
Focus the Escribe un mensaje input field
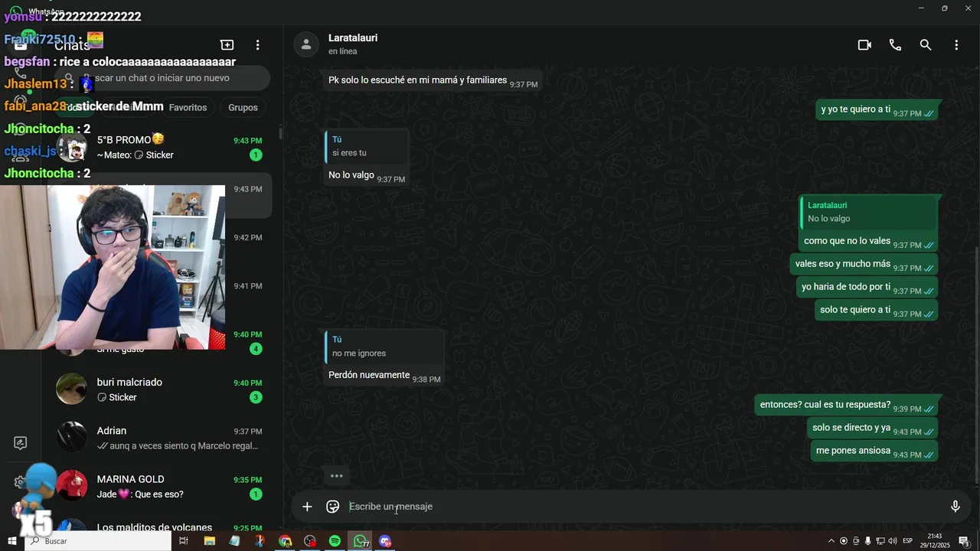[643, 507]
